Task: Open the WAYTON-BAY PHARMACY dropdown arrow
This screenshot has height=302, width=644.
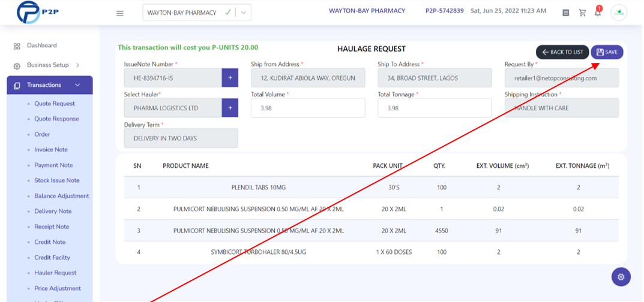Action: 244,13
